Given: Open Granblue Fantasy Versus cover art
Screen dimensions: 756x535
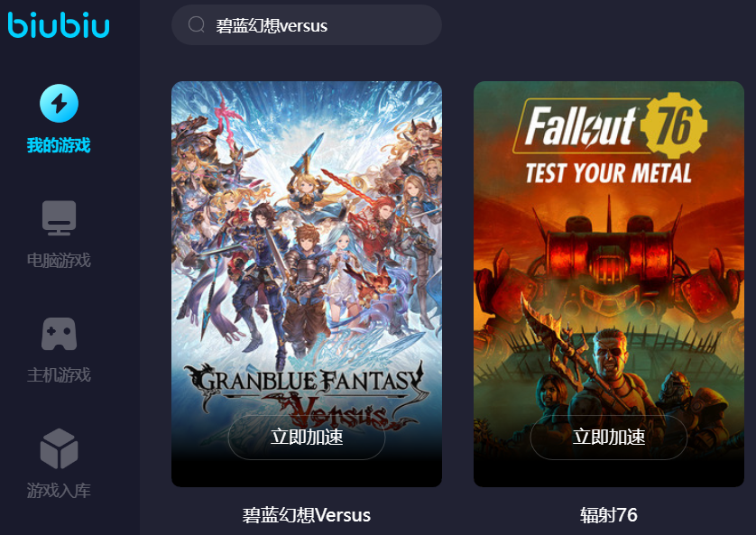Looking at the screenshot, I should click(x=307, y=241).
